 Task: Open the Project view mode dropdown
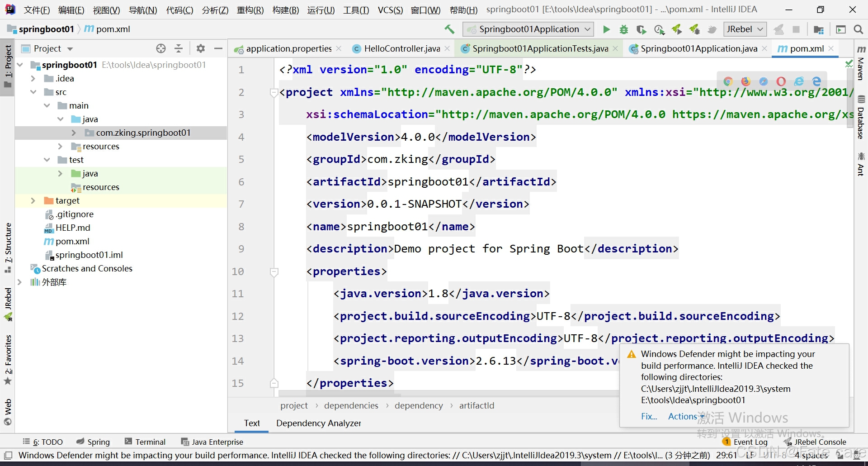coord(70,49)
